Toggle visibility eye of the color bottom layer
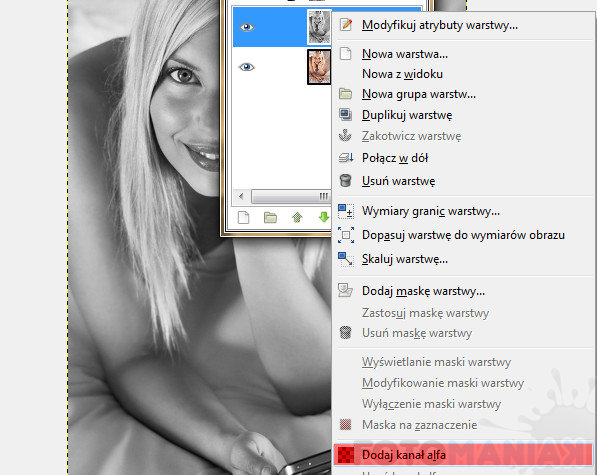 [x=246, y=67]
